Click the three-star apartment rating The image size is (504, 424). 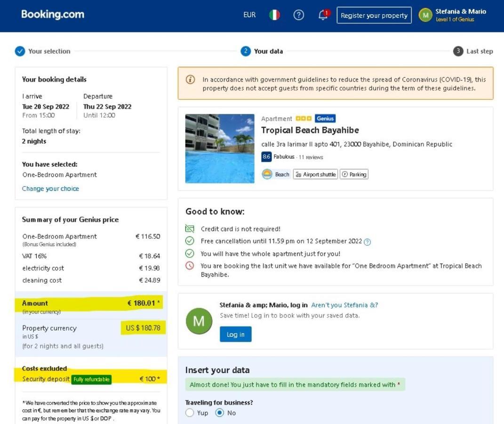click(304, 118)
